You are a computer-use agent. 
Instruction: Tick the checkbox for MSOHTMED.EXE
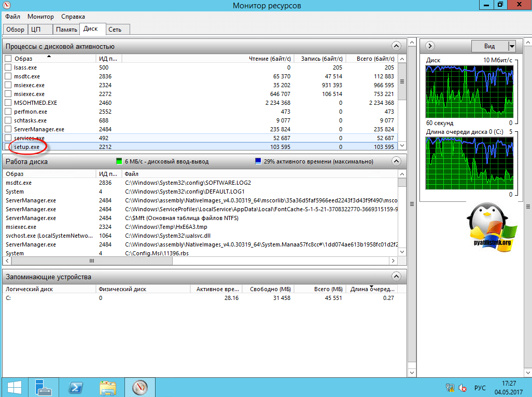point(8,103)
